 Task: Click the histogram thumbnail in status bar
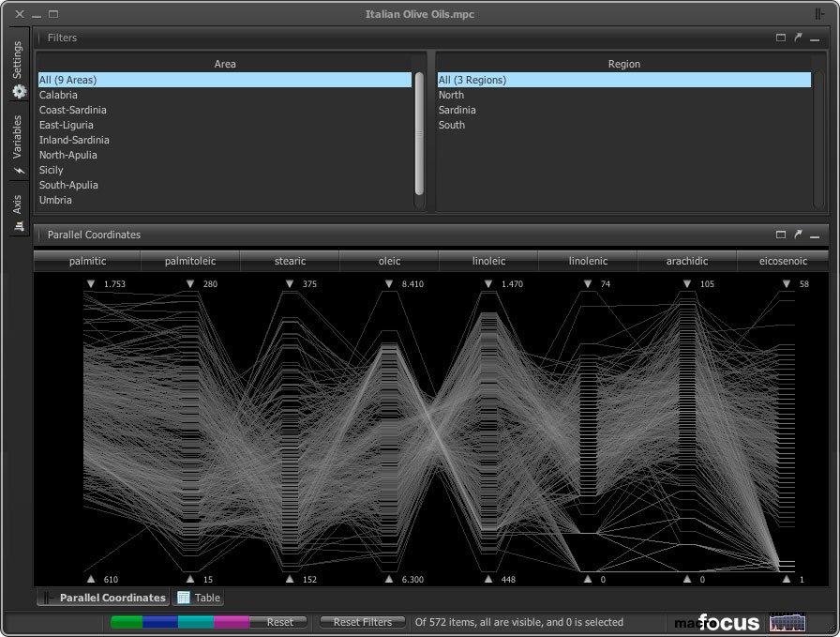tap(787, 622)
